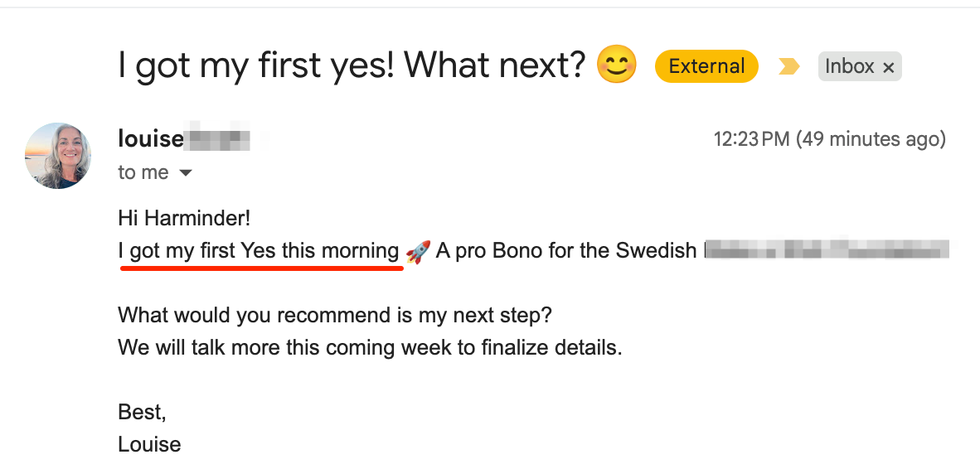Click the "to me" recipient text

tap(143, 172)
